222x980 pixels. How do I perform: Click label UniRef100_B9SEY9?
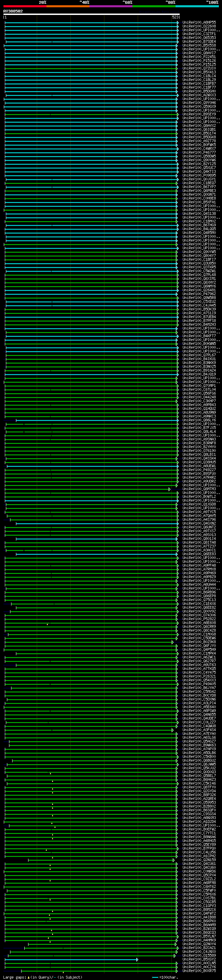click(199, 114)
